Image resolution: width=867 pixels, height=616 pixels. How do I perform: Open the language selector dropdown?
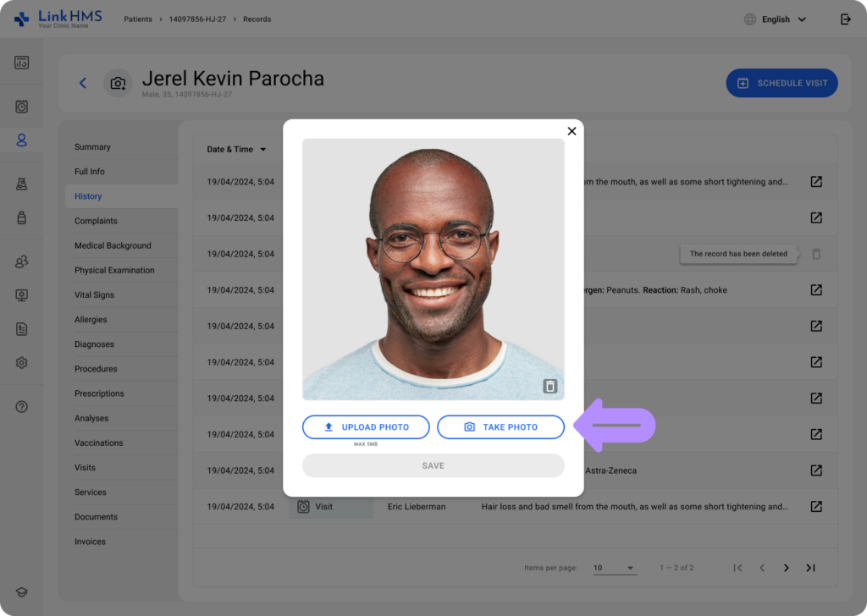pyautogui.click(x=775, y=19)
